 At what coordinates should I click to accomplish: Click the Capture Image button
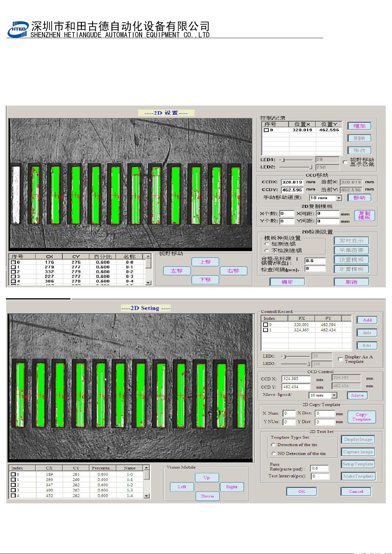point(358,452)
